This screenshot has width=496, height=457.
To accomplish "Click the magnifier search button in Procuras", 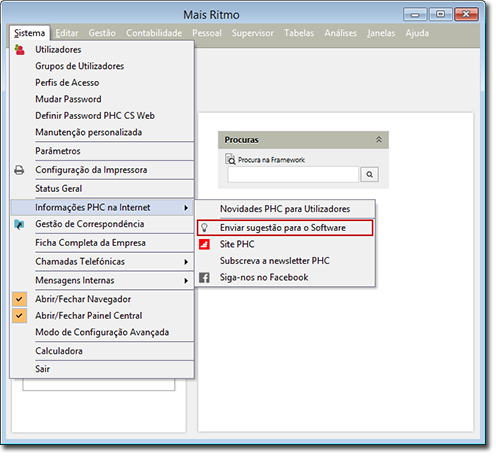I will coord(369,174).
